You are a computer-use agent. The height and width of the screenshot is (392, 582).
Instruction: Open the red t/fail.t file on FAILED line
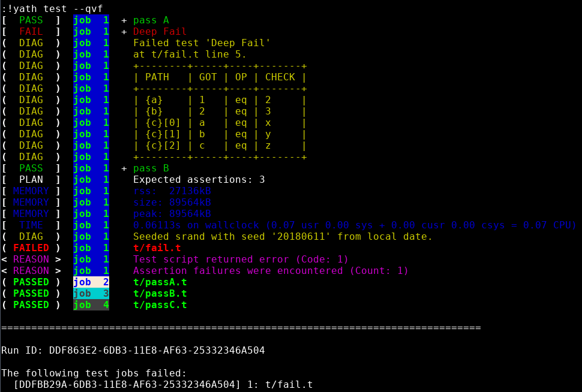point(157,248)
